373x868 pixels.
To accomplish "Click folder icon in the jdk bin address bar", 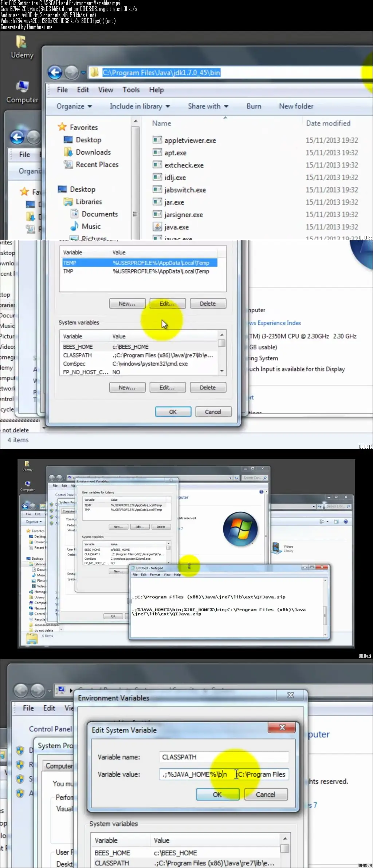I will (94, 72).
